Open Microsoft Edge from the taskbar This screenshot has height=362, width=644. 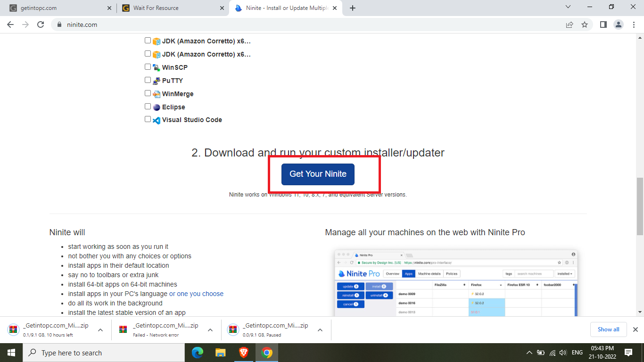[x=198, y=353]
